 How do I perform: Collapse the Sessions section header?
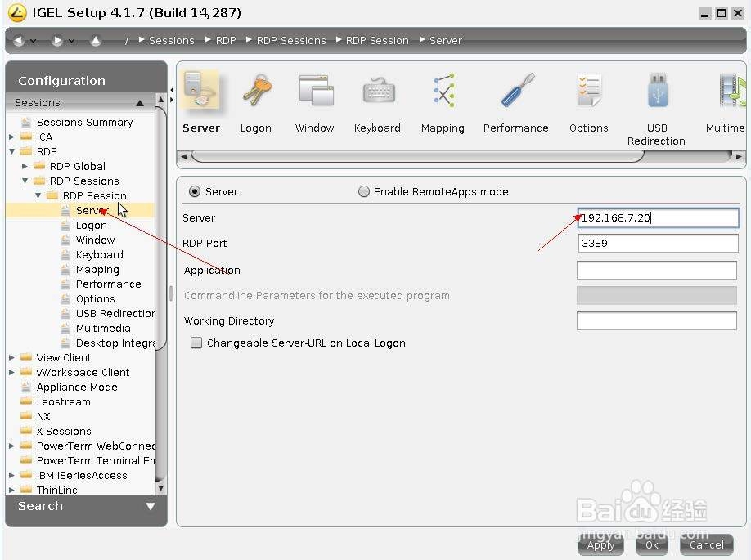[x=140, y=103]
